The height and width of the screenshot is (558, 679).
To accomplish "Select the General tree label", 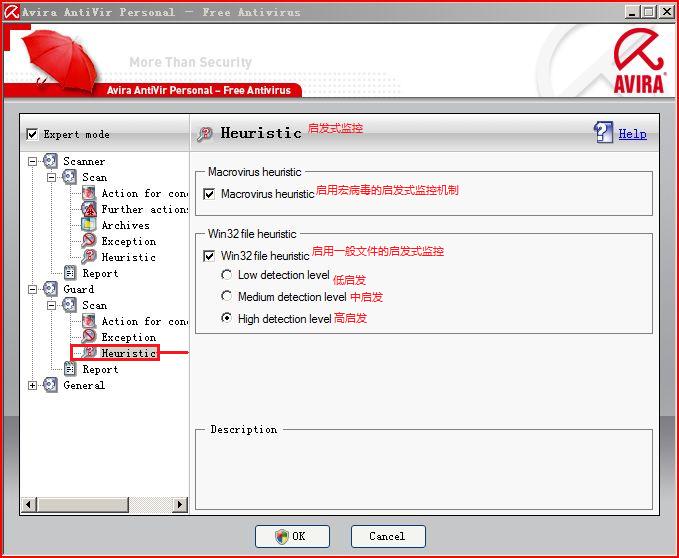I will 84,385.
